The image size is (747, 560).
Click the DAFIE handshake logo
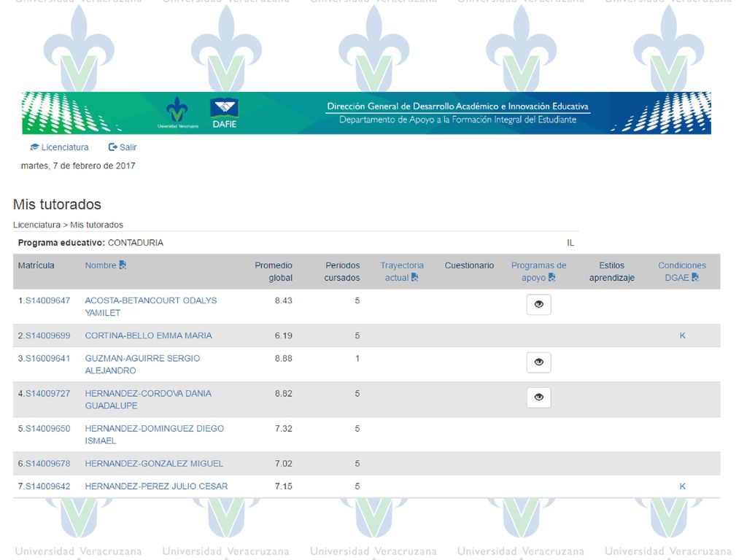225,113
